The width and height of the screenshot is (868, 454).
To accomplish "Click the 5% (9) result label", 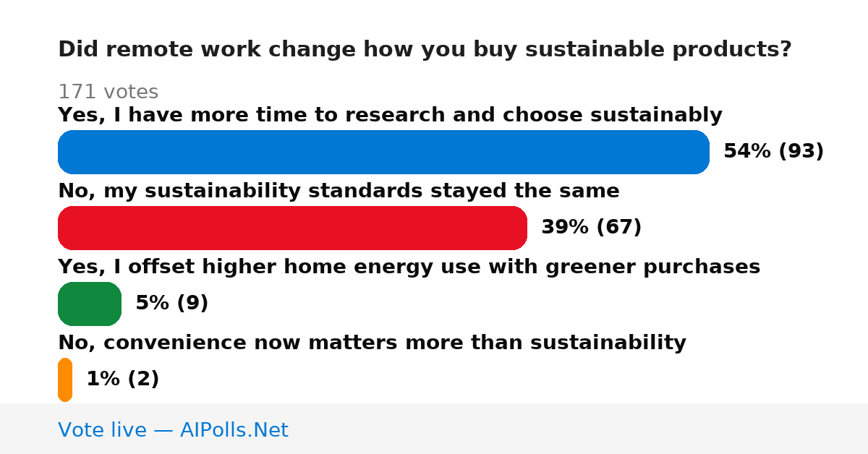I will coord(171,303).
